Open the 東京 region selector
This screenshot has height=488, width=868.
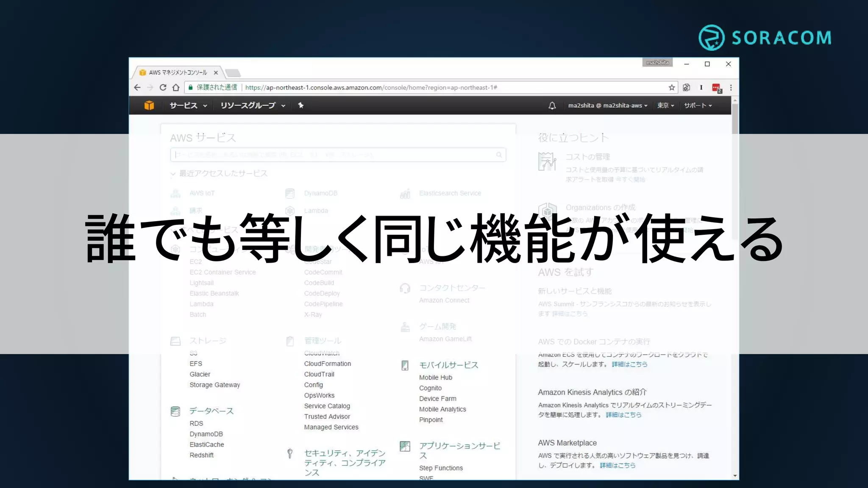[x=666, y=105]
